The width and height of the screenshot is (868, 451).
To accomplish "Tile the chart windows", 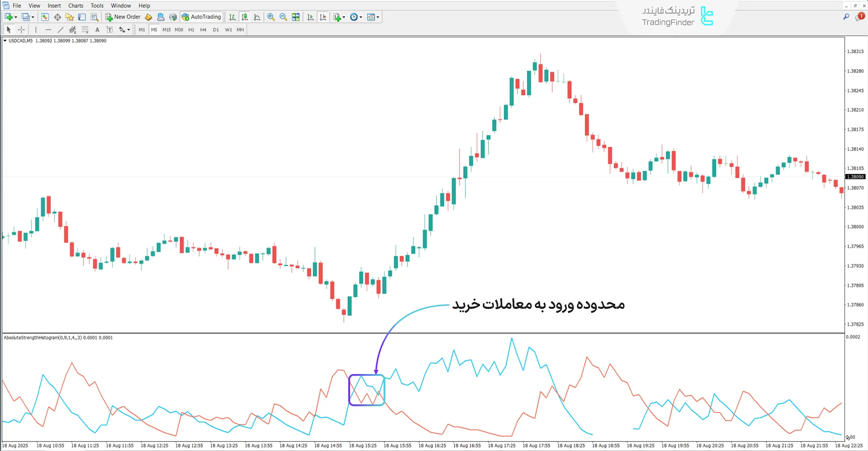I will [295, 17].
